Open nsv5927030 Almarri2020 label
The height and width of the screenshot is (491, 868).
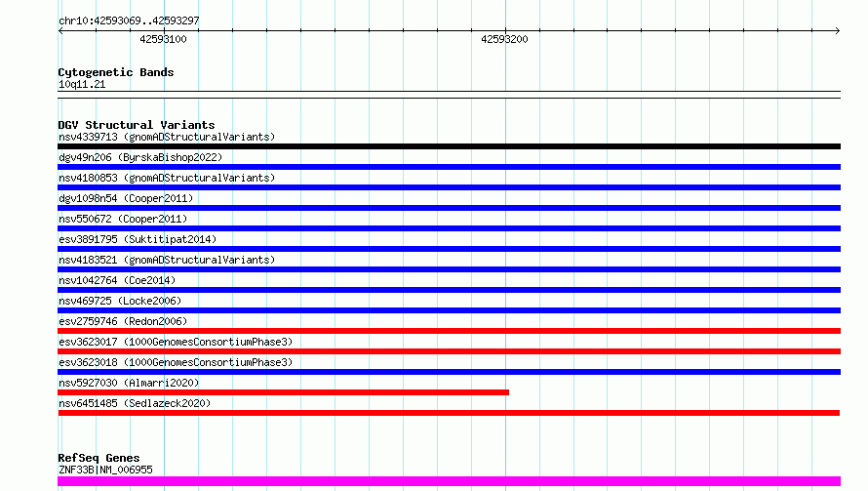click(129, 383)
